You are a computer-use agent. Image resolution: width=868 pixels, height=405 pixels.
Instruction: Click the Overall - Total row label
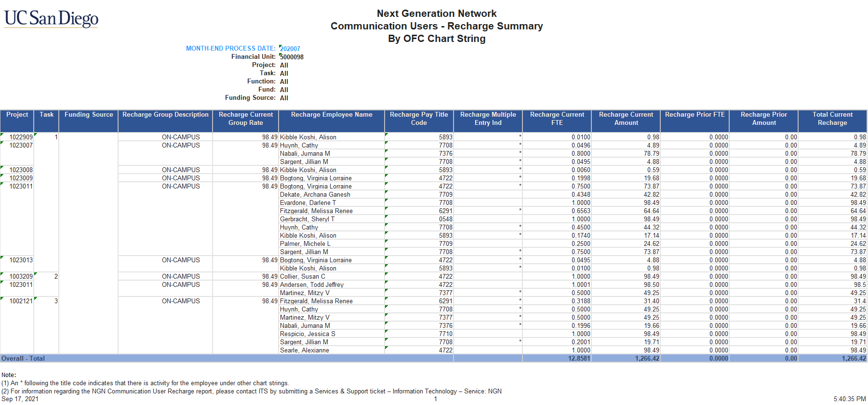click(23, 359)
